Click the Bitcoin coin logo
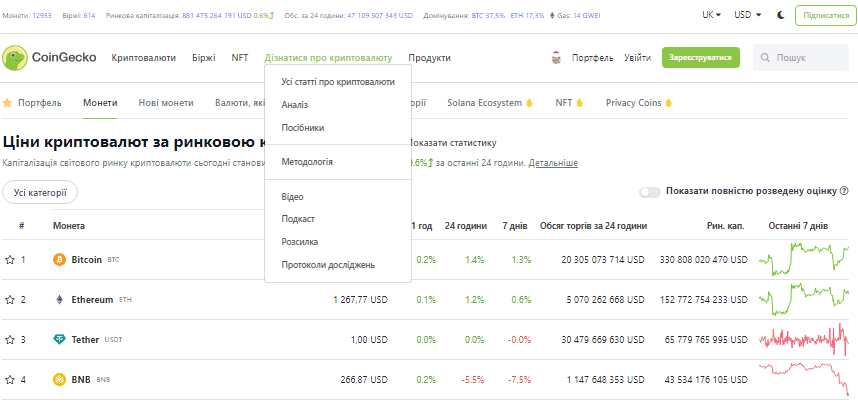The width and height of the screenshot is (858, 402). 59,260
